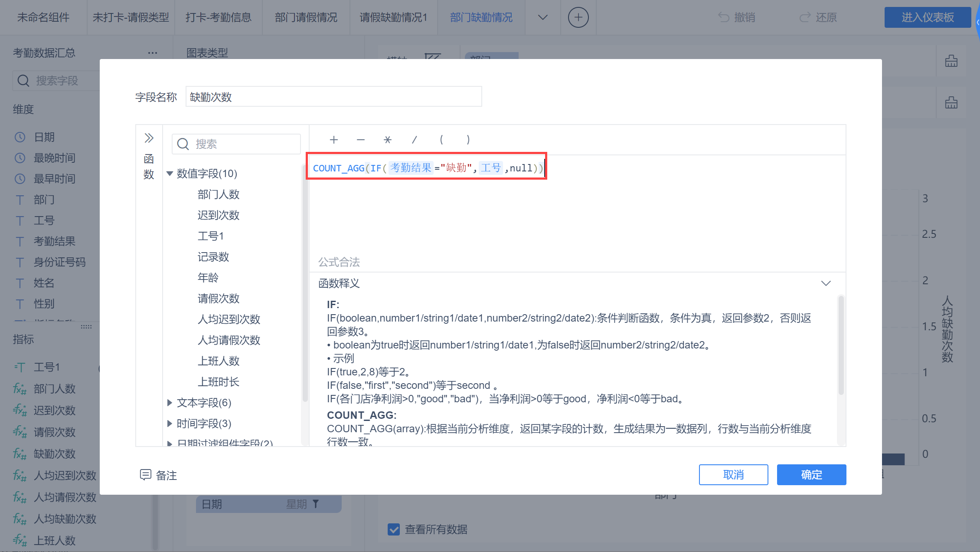
Task: Click the add new component plus icon
Action: (578, 17)
